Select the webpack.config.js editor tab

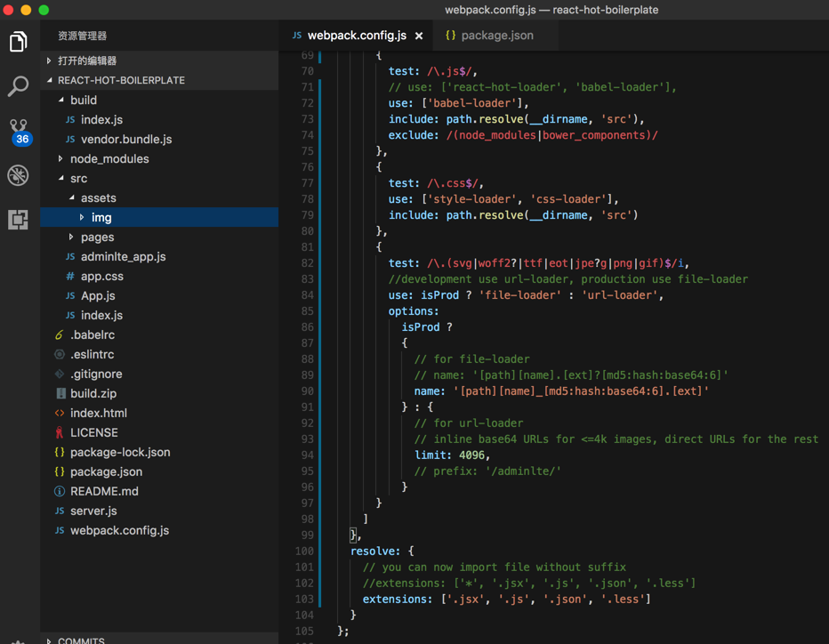point(356,36)
